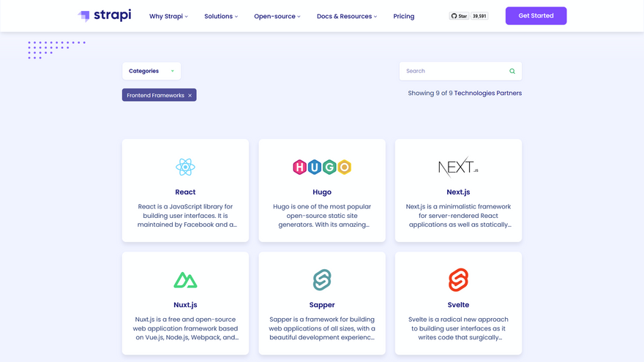Open the Svelte card title link
This screenshot has width=644, height=362.
coord(458,305)
